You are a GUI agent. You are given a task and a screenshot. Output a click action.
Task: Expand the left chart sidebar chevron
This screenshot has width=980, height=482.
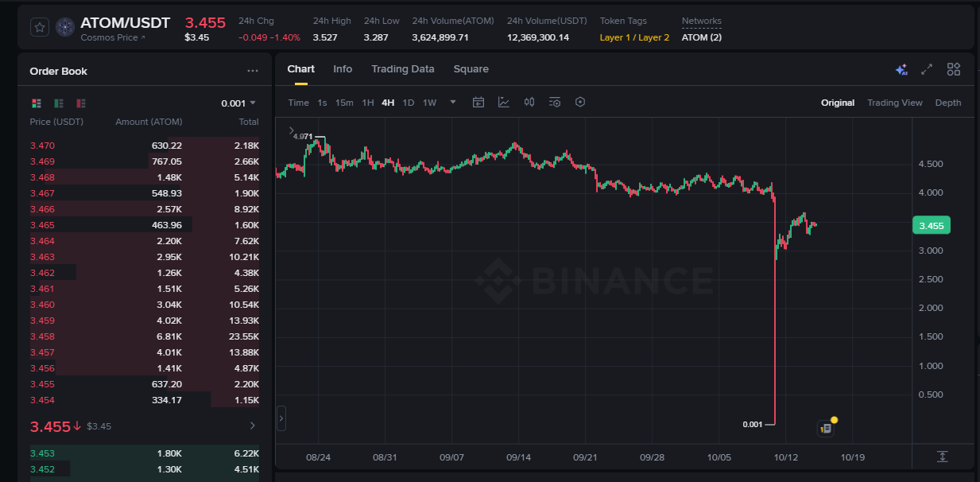click(x=281, y=418)
